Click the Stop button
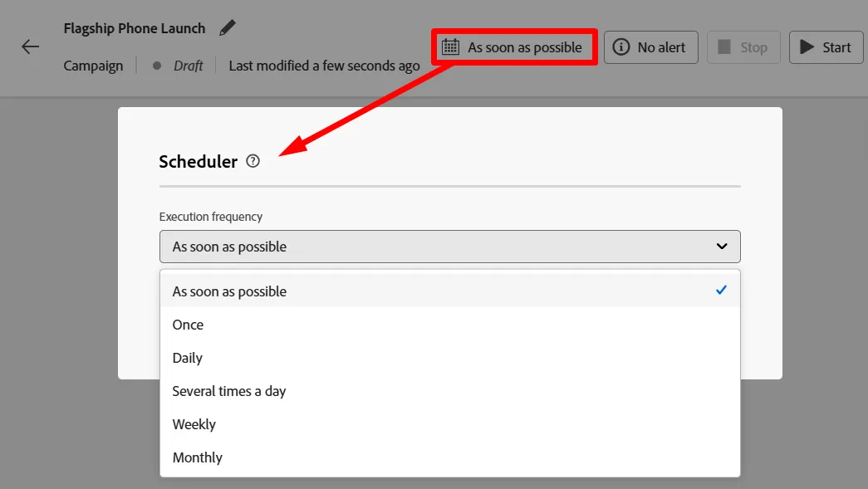 coord(743,47)
